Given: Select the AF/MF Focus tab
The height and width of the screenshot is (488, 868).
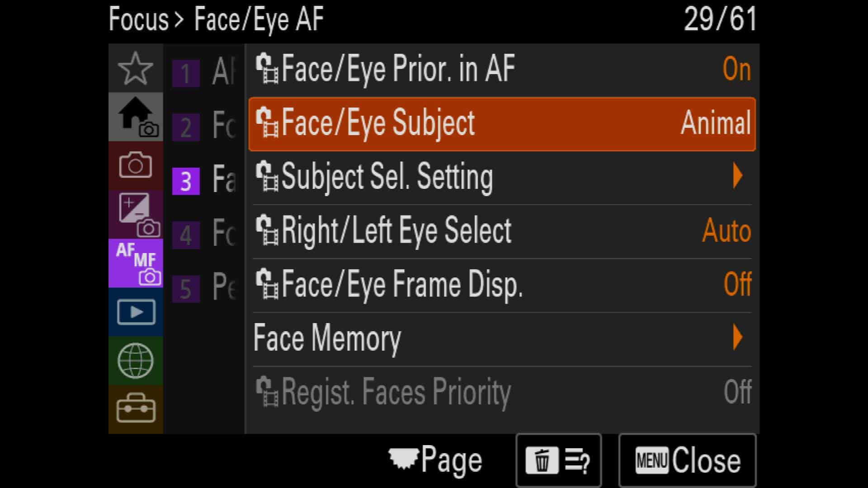Looking at the screenshot, I should (x=136, y=263).
